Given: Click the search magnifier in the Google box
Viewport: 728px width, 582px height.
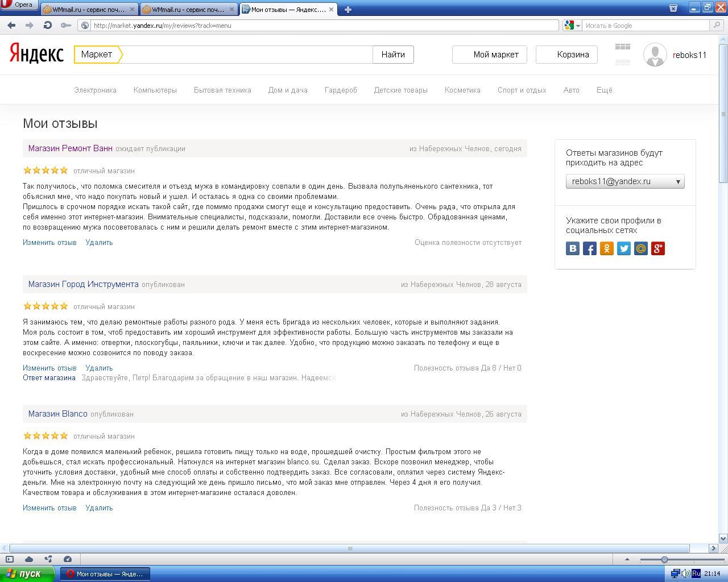Looking at the screenshot, I should pyautogui.click(x=717, y=25).
